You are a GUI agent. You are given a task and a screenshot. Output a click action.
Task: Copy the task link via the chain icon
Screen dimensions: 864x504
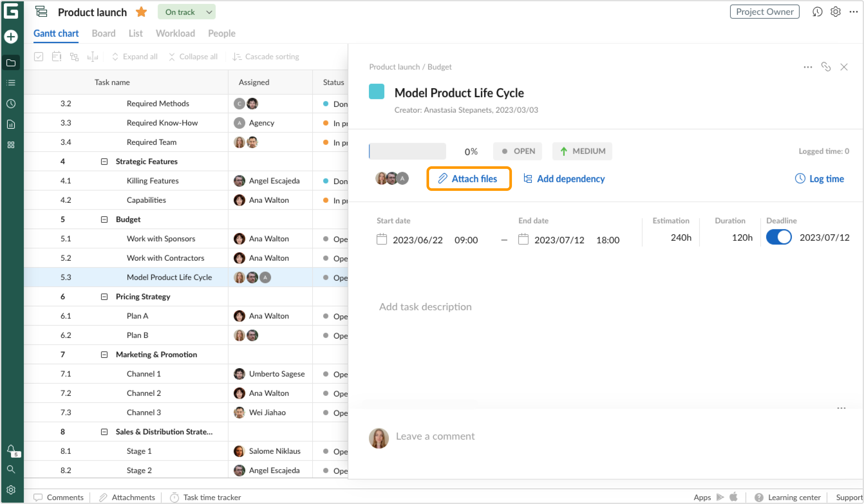(825, 67)
